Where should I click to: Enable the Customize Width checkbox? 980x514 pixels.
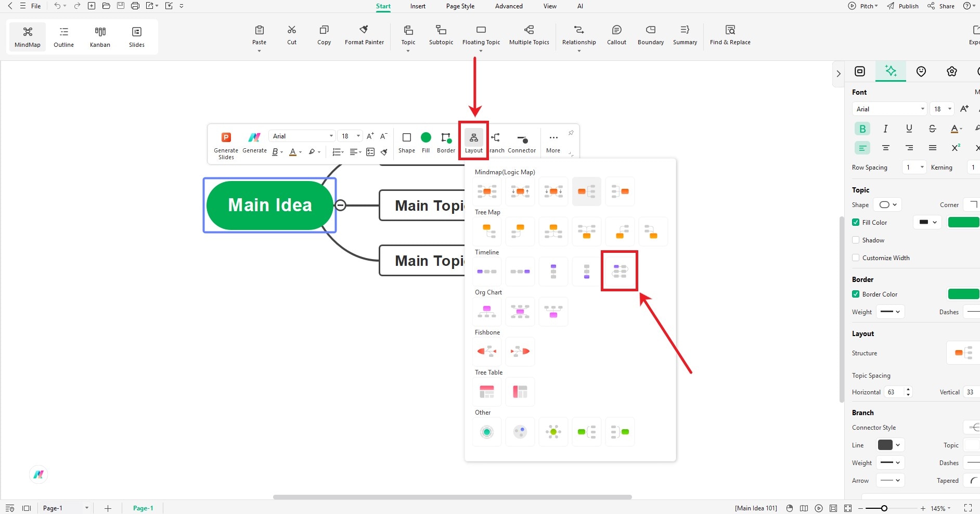856,258
